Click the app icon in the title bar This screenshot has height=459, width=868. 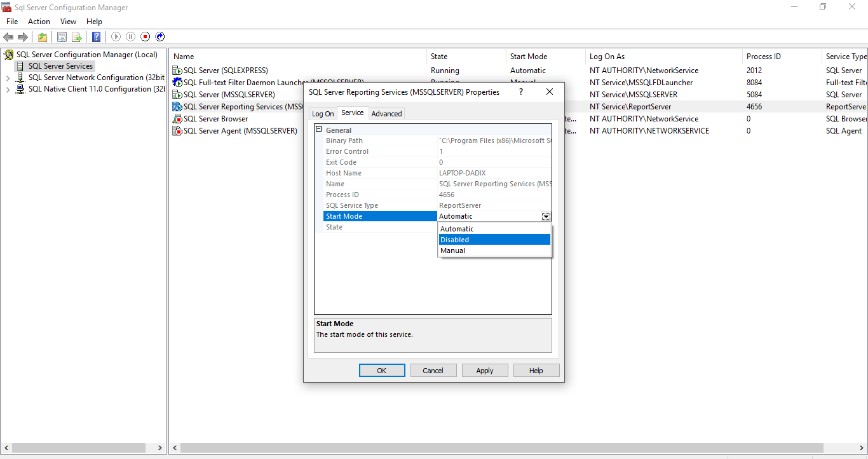(x=6, y=8)
